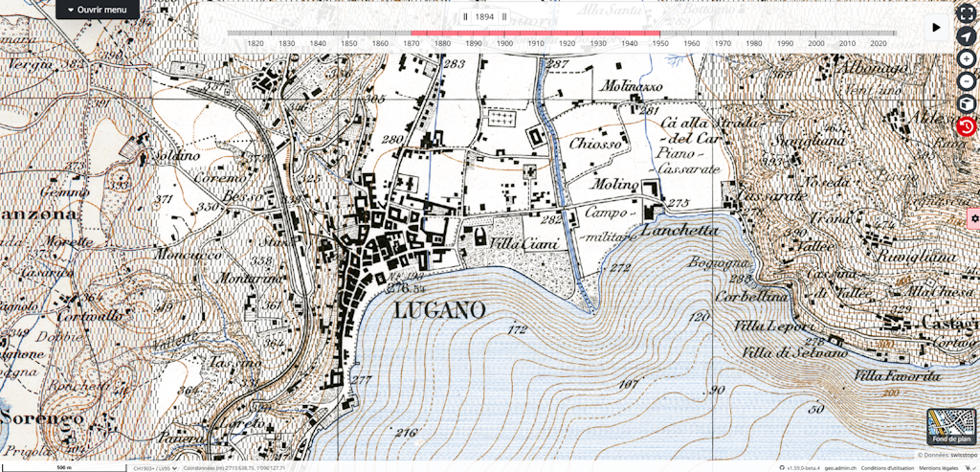Open the GitHub version link icon

[x=782, y=467]
